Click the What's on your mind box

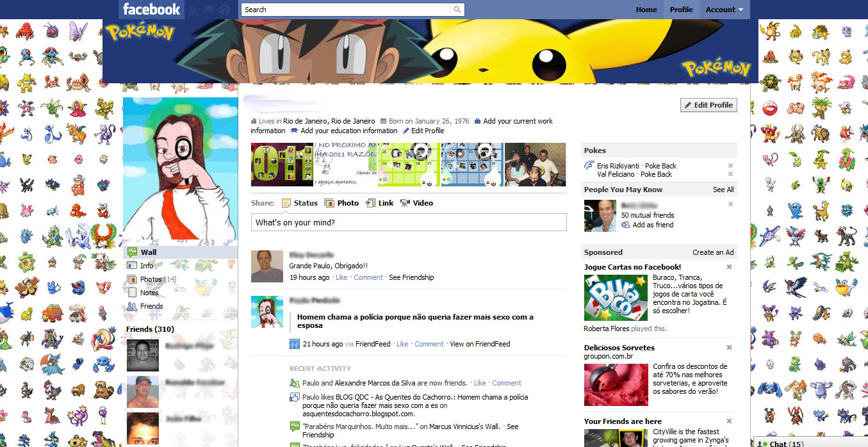(409, 223)
